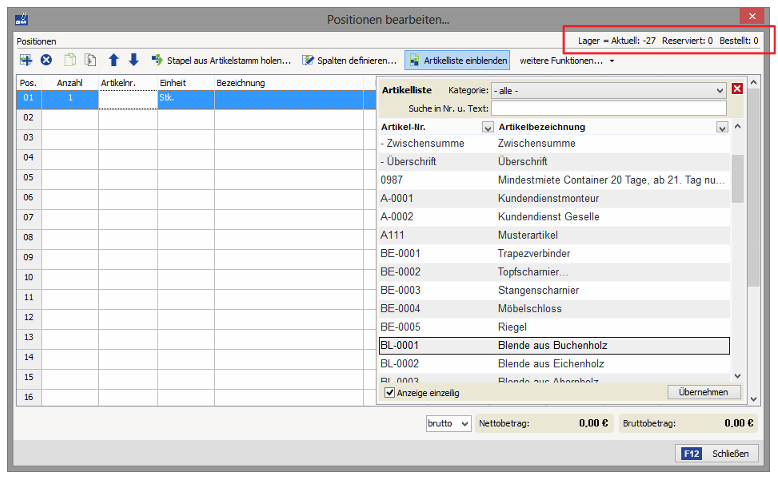This screenshot has width=778, height=477.
Task: Open the brutto dropdown
Action: coord(449,423)
